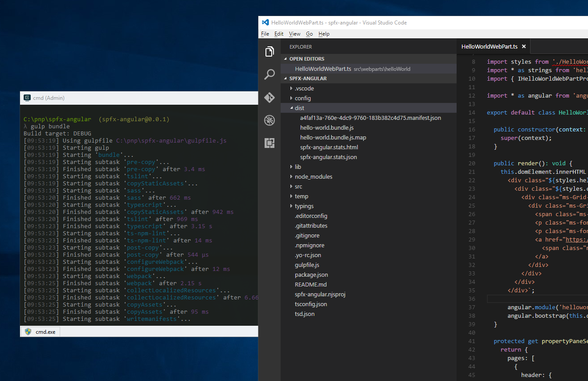Open tsd.json in the explorer
The height and width of the screenshot is (381, 588).
(305, 314)
